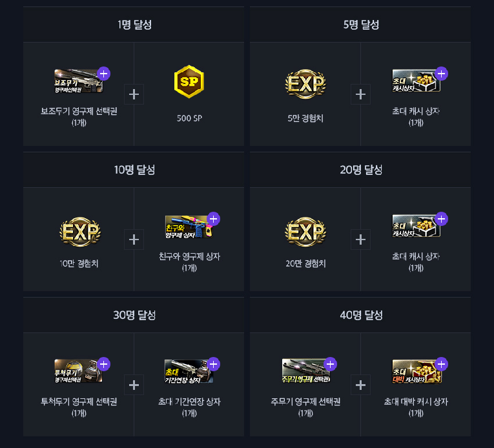
Task: Open the 투척무기 영구제 선택권 item image
Action: coord(78,371)
